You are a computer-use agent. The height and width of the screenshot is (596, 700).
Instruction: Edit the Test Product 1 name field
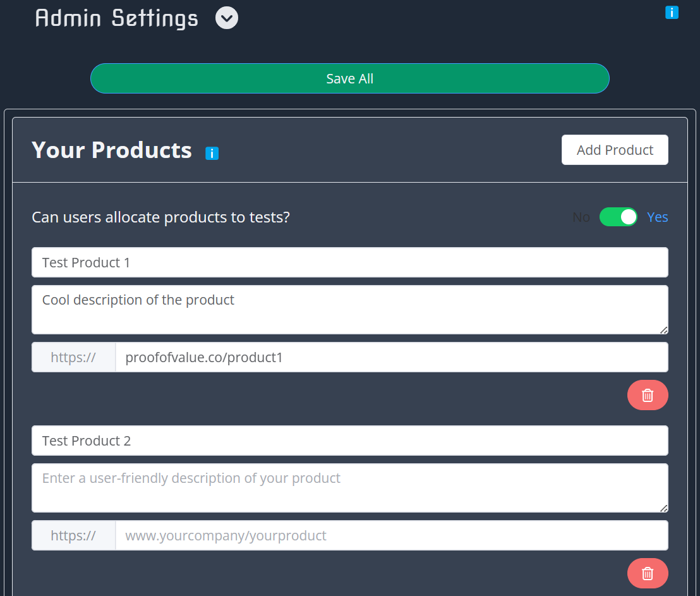(x=349, y=262)
